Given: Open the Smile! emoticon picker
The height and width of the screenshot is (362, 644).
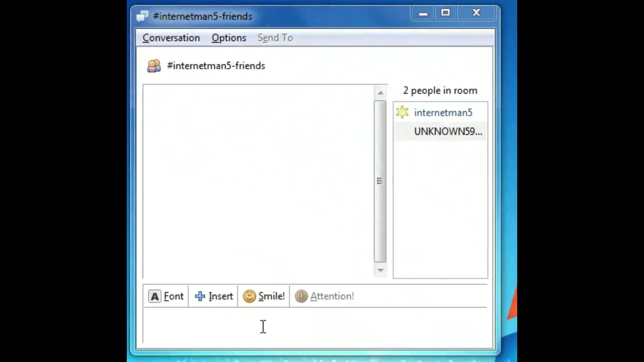Looking at the screenshot, I should tap(264, 297).
